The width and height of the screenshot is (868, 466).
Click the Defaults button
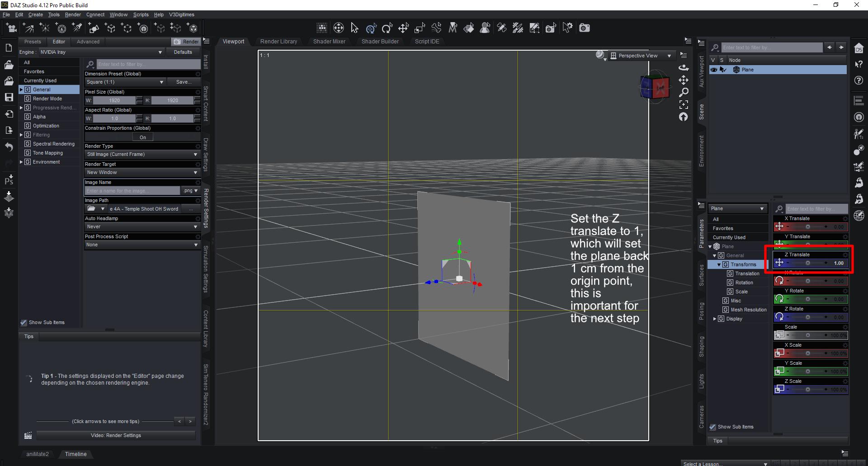pyautogui.click(x=183, y=52)
